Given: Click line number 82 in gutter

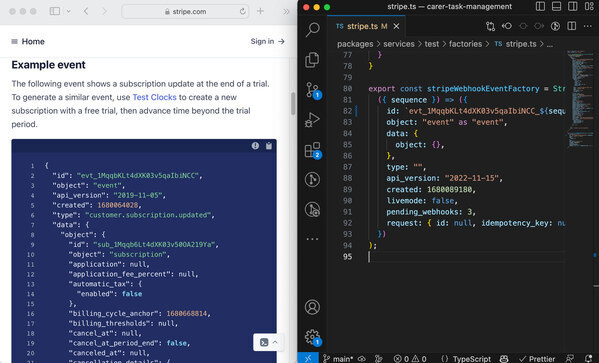Looking at the screenshot, I should pyautogui.click(x=347, y=111).
